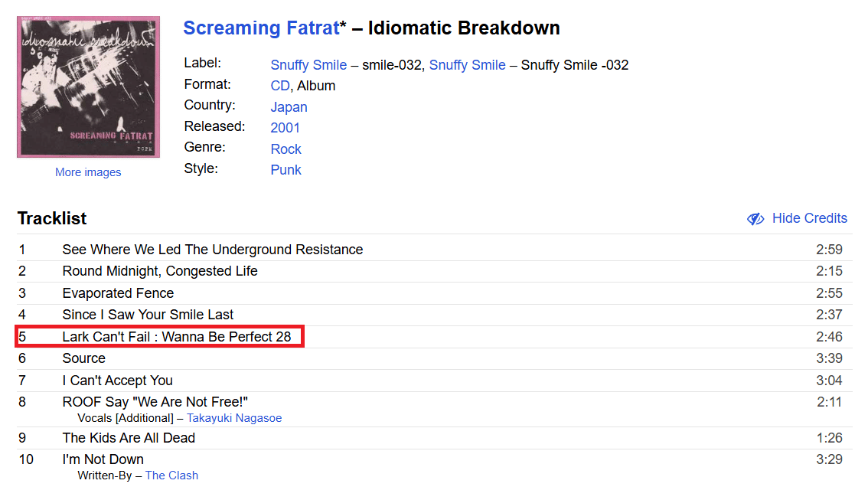Click the second Snuffy Smile label link
This screenshot has width=868, height=500.
[x=467, y=65]
